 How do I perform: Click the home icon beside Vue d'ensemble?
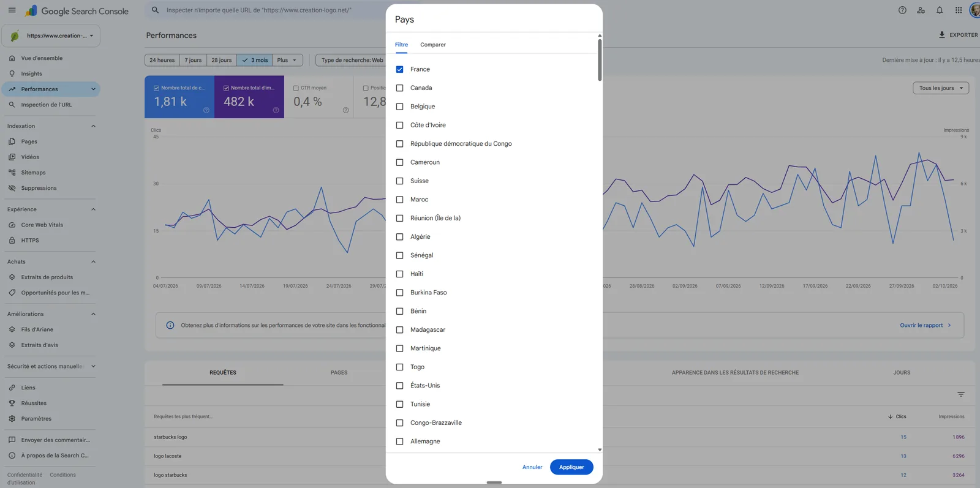pyautogui.click(x=12, y=58)
